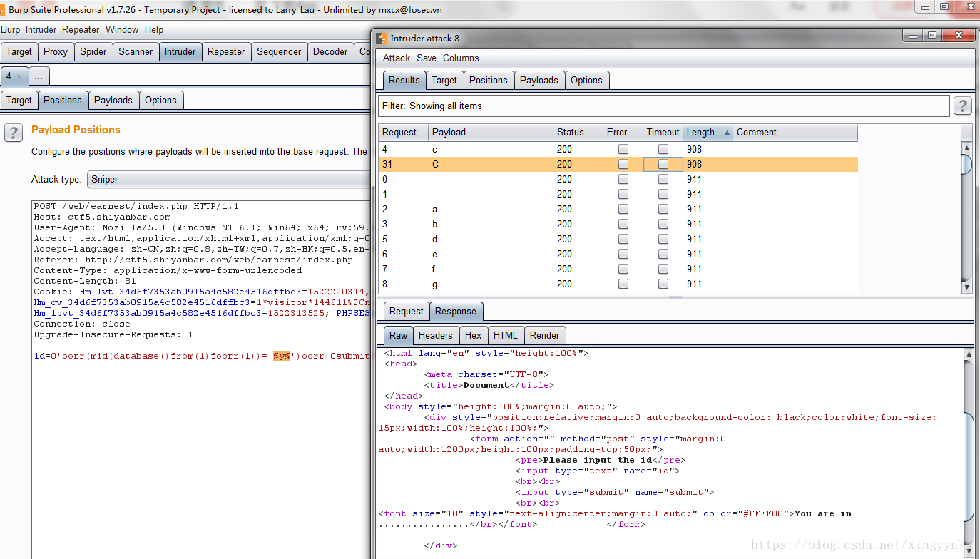Viewport: 980px width, 559px height.
Task: Open the Repeater menu
Action: pyautogui.click(x=81, y=29)
